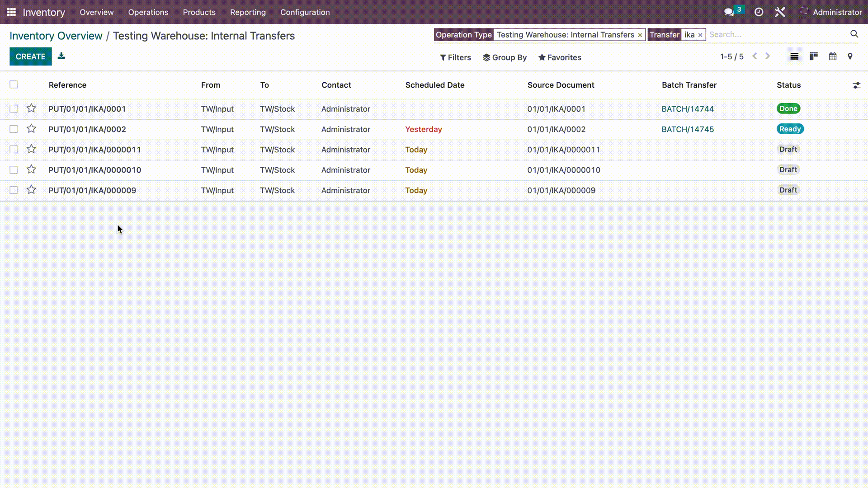This screenshot has height=488, width=868.
Task: Open the Operations menu
Action: point(148,12)
